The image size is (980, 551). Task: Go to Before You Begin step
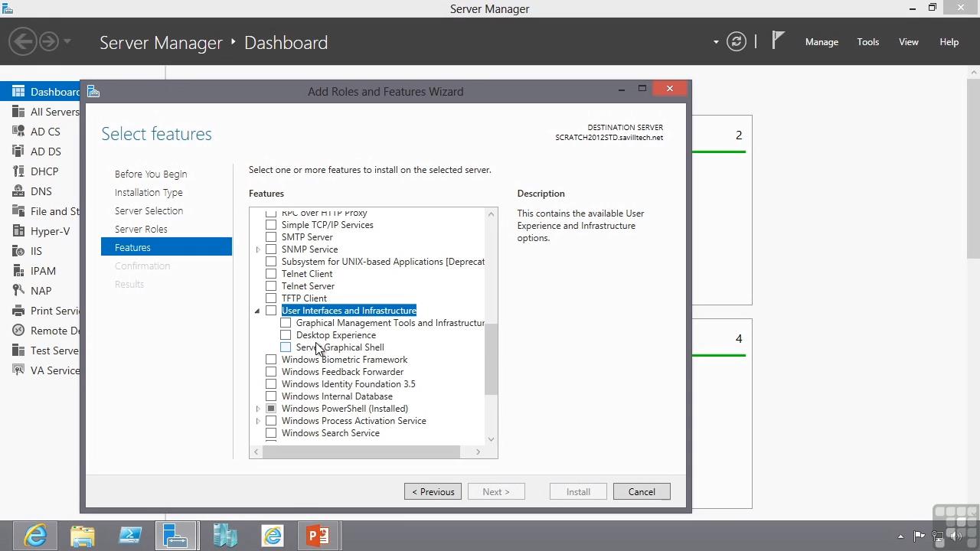pyautogui.click(x=151, y=174)
